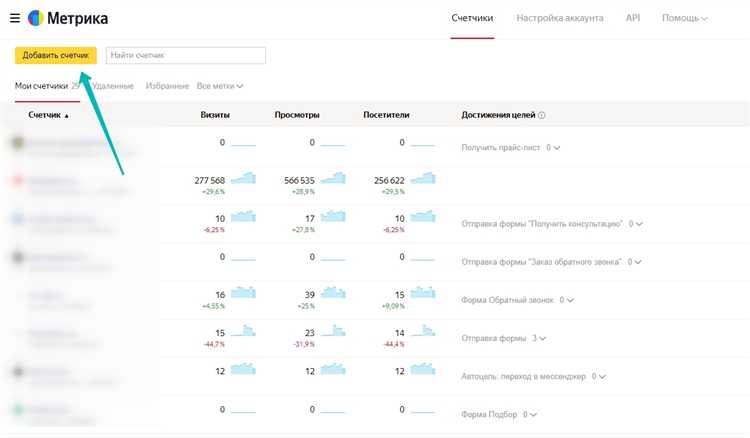The image size is (750, 438).
Task: Open the API tab
Action: coord(633,18)
